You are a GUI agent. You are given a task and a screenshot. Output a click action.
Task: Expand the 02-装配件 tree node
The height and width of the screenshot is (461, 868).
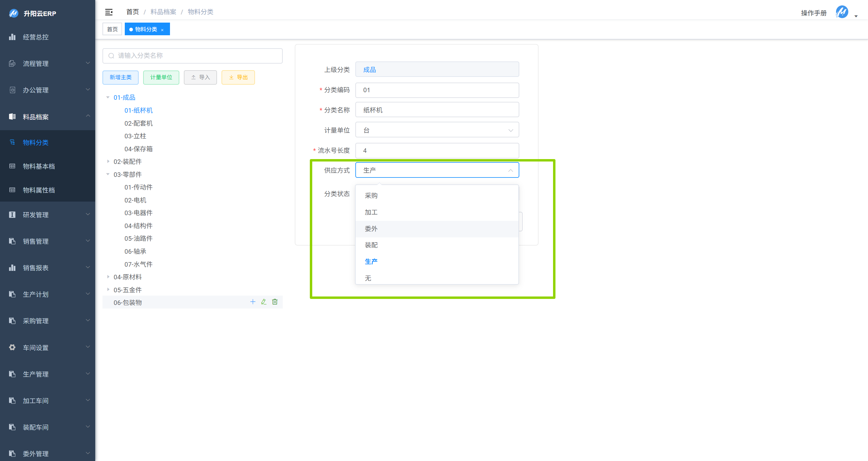click(x=108, y=162)
